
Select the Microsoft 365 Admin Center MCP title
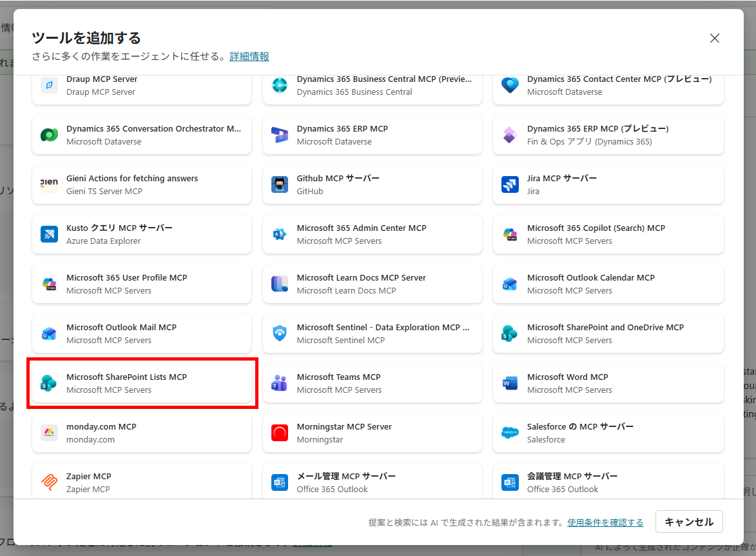tap(362, 228)
